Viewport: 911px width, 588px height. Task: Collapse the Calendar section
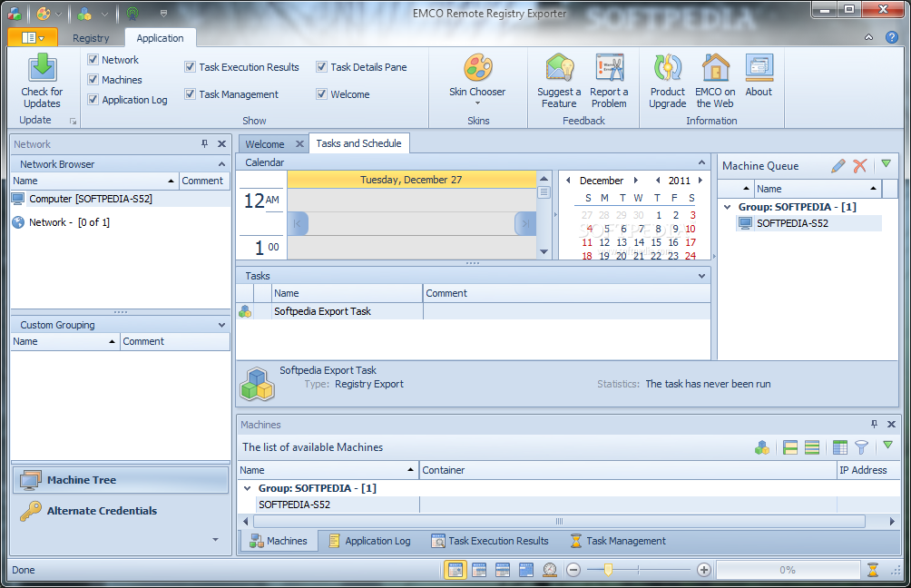coord(701,162)
